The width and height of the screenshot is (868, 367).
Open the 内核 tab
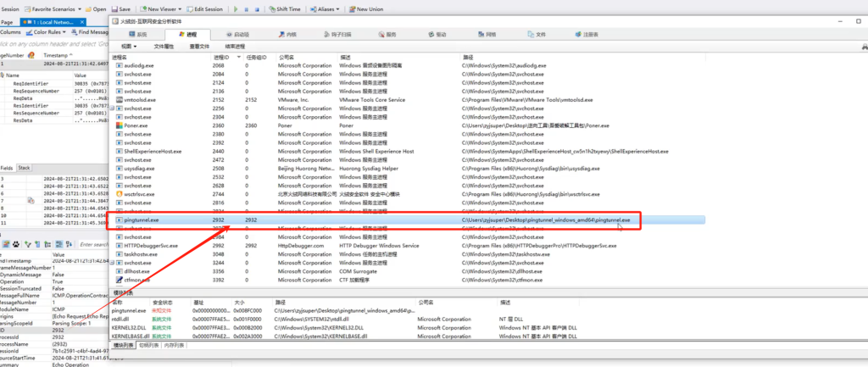(287, 34)
